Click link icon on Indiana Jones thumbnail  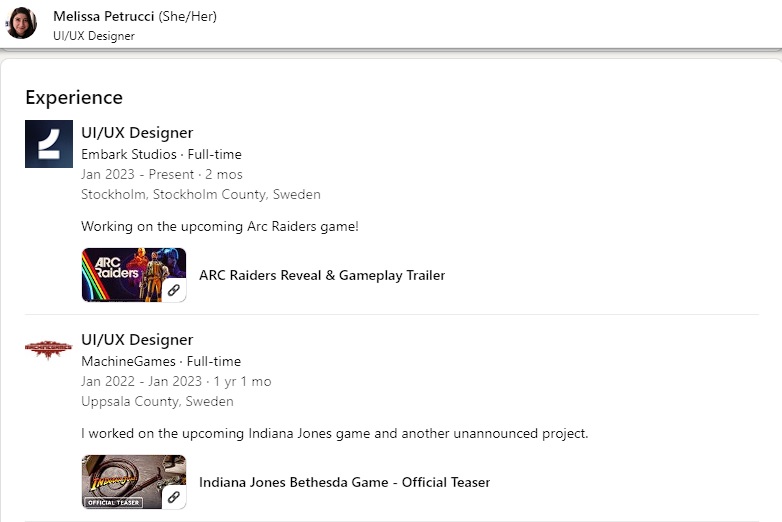[173, 497]
